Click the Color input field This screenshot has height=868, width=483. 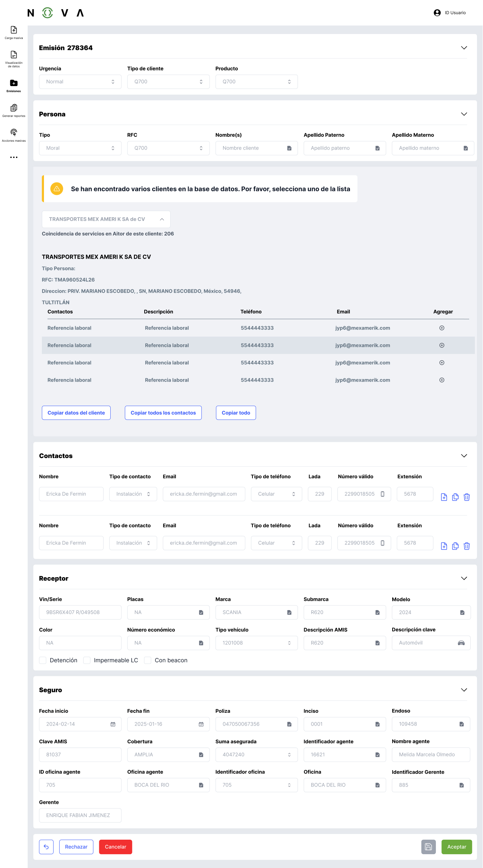click(80, 643)
